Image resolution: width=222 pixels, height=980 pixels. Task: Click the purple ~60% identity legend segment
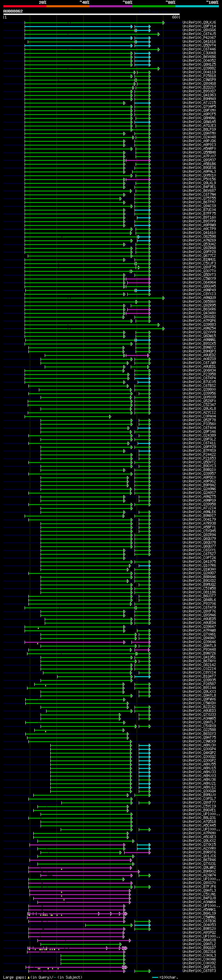(111, 6)
